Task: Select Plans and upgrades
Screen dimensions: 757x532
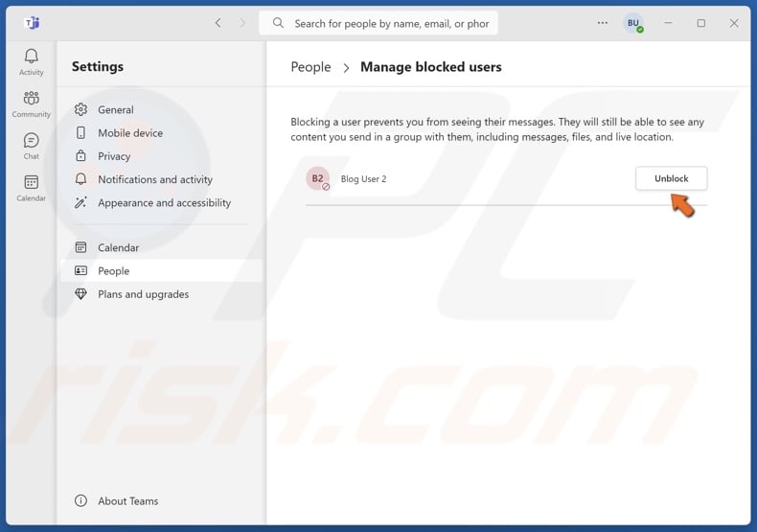Action: pyautogui.click(x=143, y=294)
